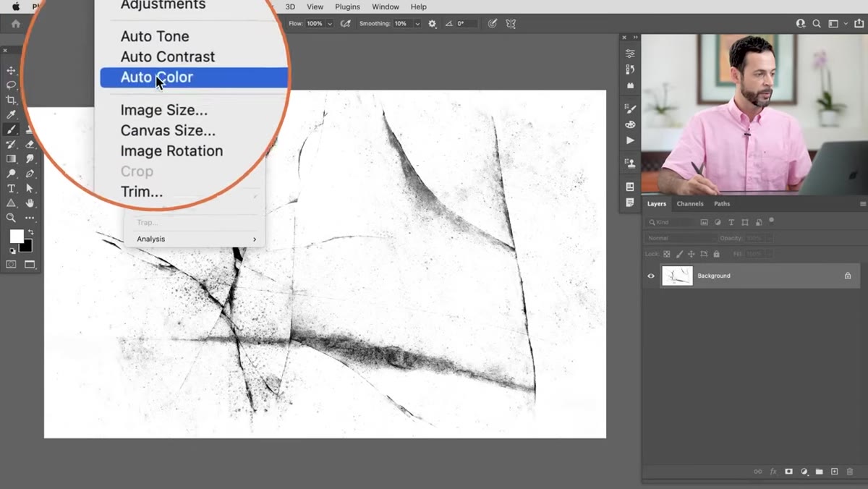Select the Move tool
Image resolution: width=868 pixels, height=489 pixels.
[x=11, y=70]
